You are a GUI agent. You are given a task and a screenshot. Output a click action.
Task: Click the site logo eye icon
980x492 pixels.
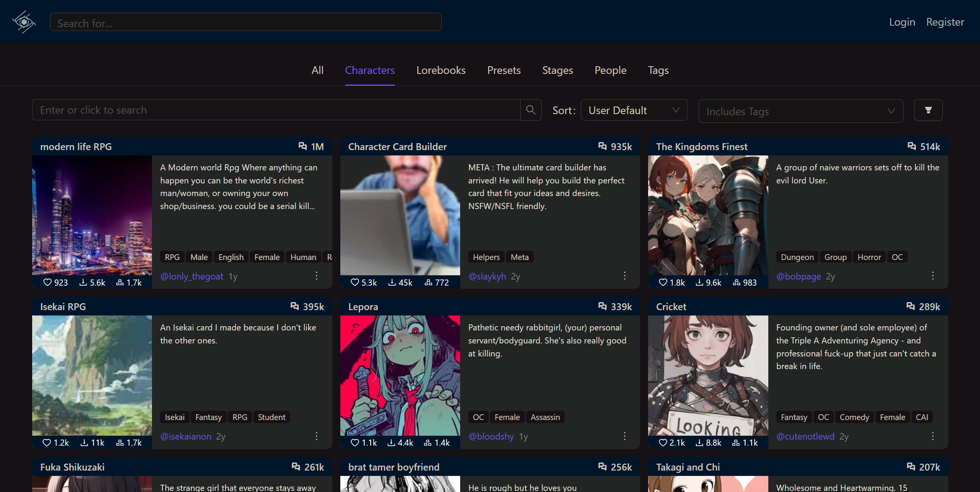click(24, 22)
